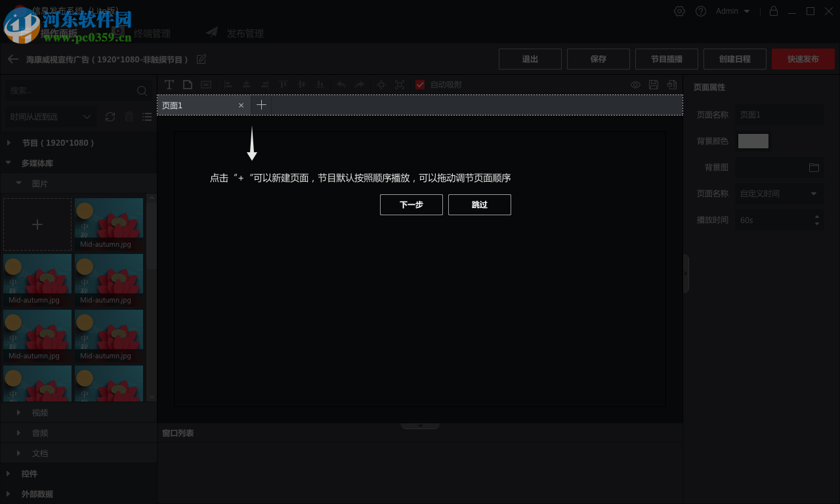Disable the 自动吸附 auto-snap checkbox
Screen dimensions: 840x504
(x=419, y=85)
